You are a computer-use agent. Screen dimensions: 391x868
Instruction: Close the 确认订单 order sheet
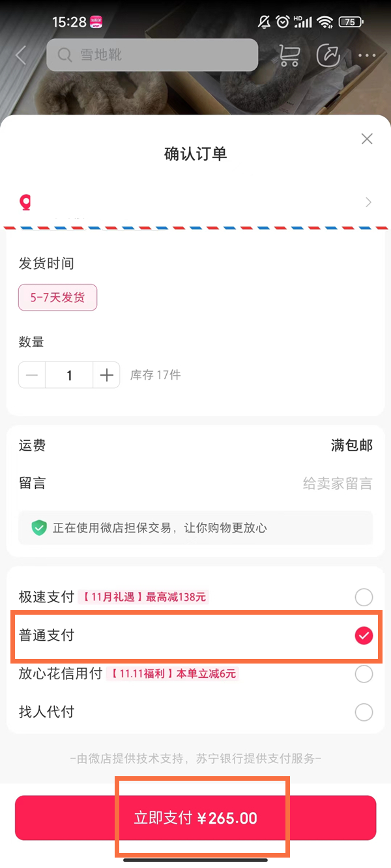point(367,139)
